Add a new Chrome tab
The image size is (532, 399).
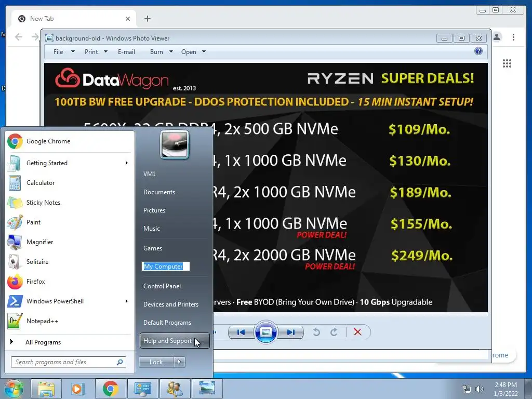coord(147,19)
